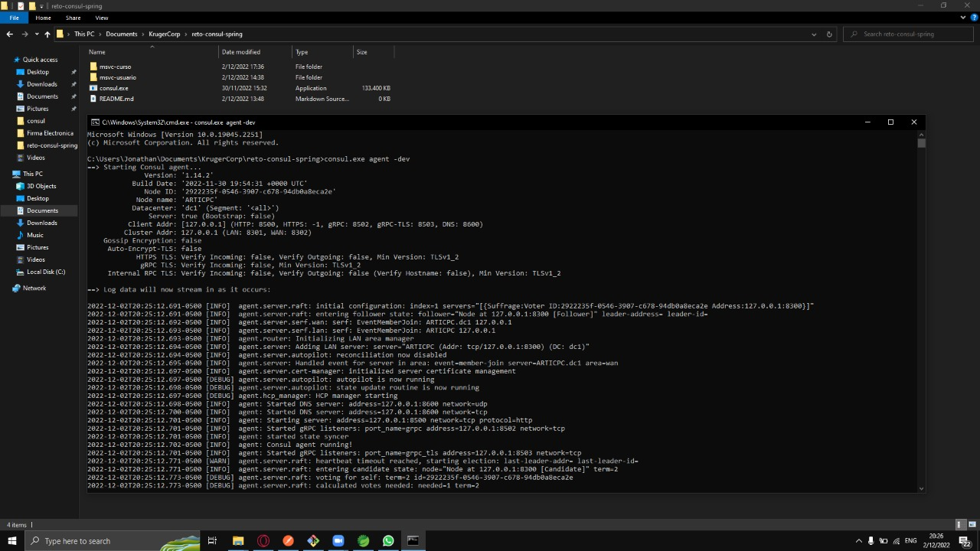Navigate back with the back arrow

9,34
